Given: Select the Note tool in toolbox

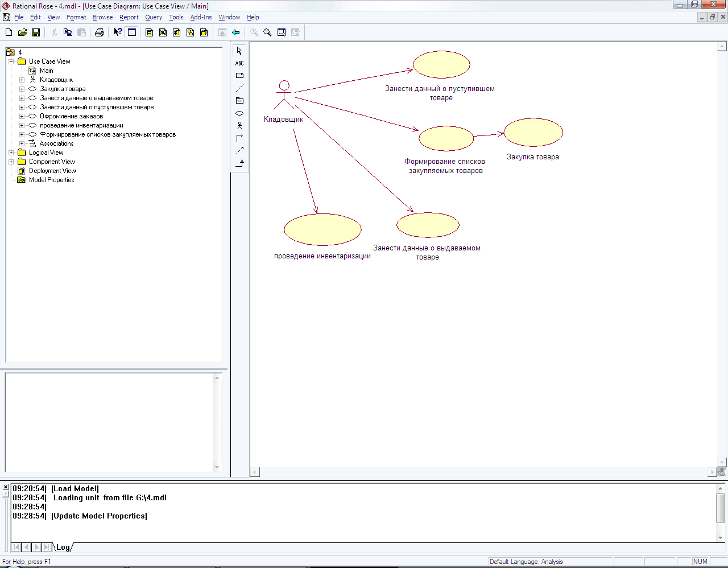Looking at the screenshot, I should click(x=239, y=76).
